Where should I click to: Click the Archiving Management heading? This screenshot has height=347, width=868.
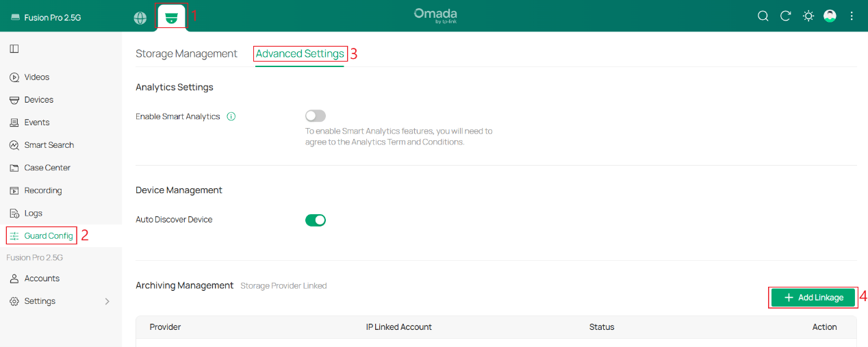185,285
